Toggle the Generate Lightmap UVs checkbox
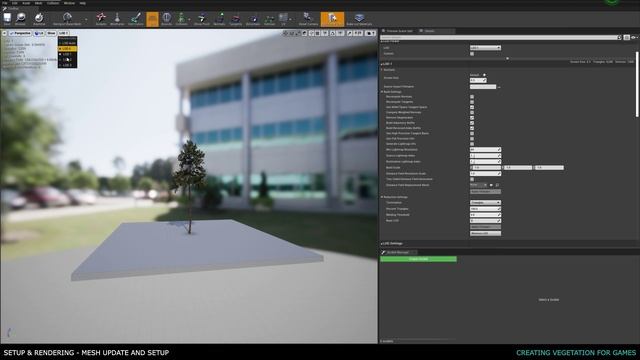640x360 pixels. coord(472,144)
